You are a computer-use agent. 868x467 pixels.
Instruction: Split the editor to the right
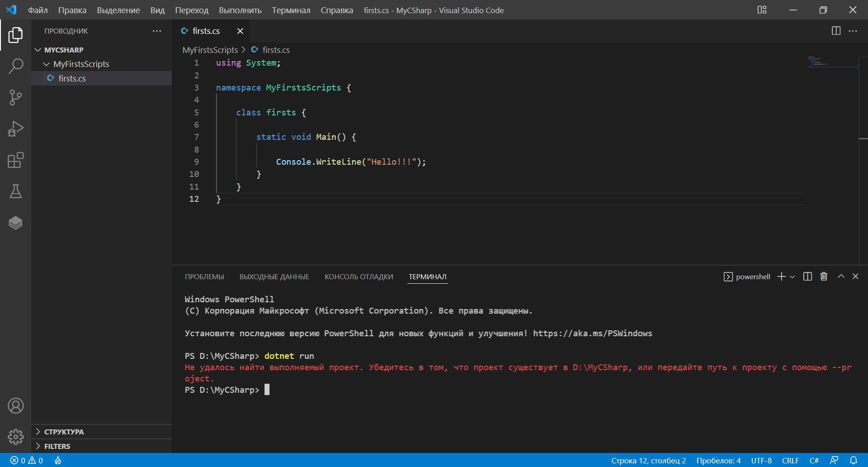[836, 31]
